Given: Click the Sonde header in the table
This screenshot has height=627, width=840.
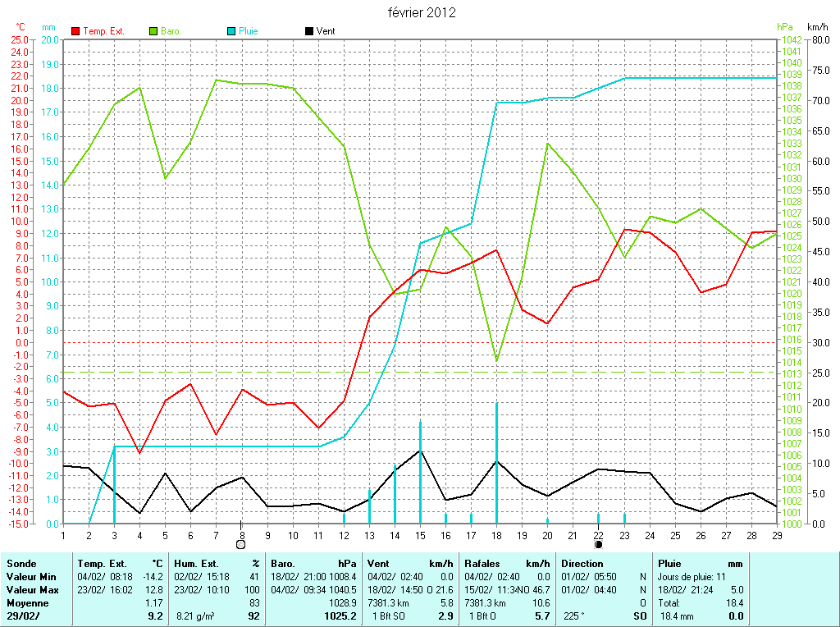Looking at the screenshot, I should pos(22,564).
